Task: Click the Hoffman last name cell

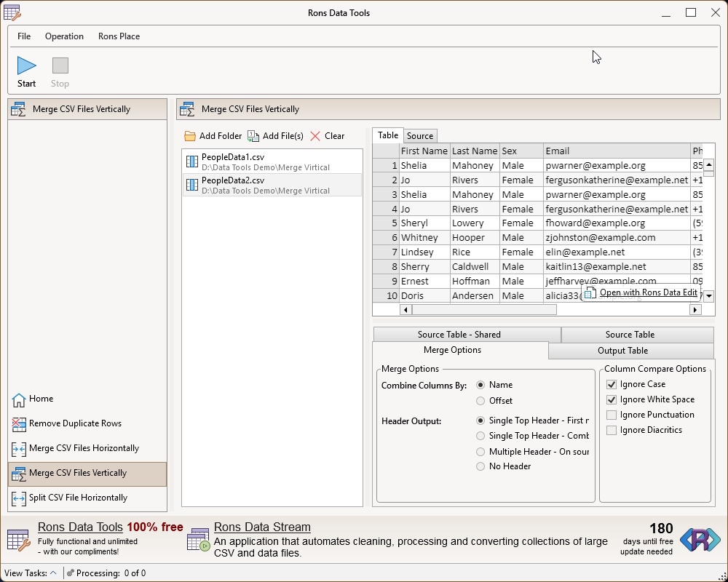Action: (475, 282)
